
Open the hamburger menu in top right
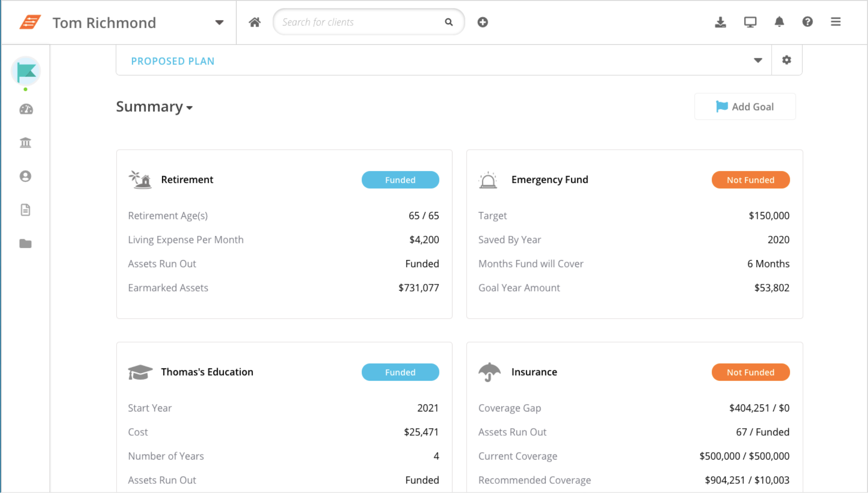coord(835,22)
